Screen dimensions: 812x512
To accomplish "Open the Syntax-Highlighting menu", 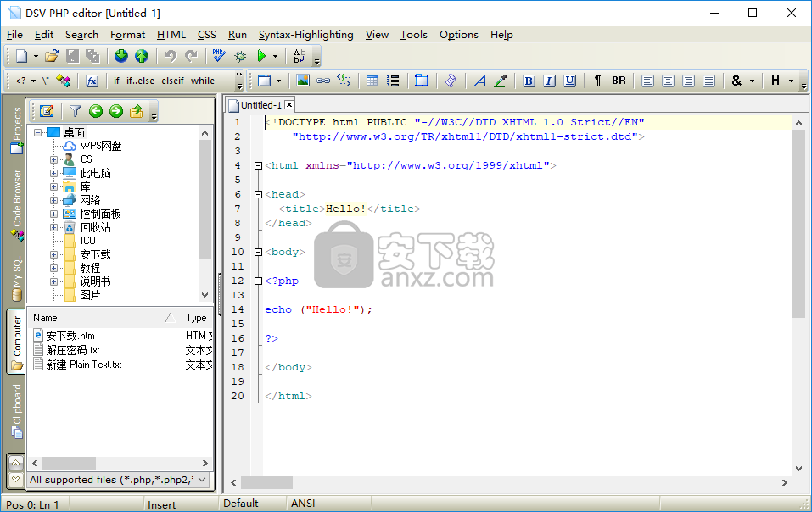I will 306,35.
